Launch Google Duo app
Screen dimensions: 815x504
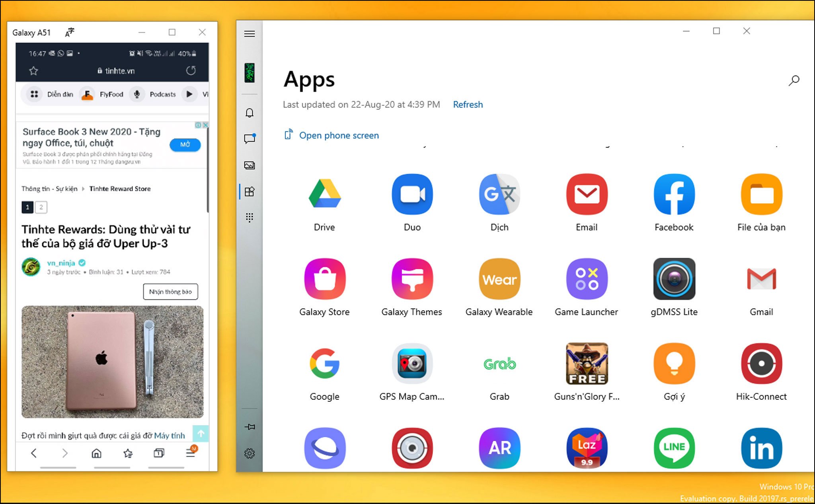(x=412, y=194)
